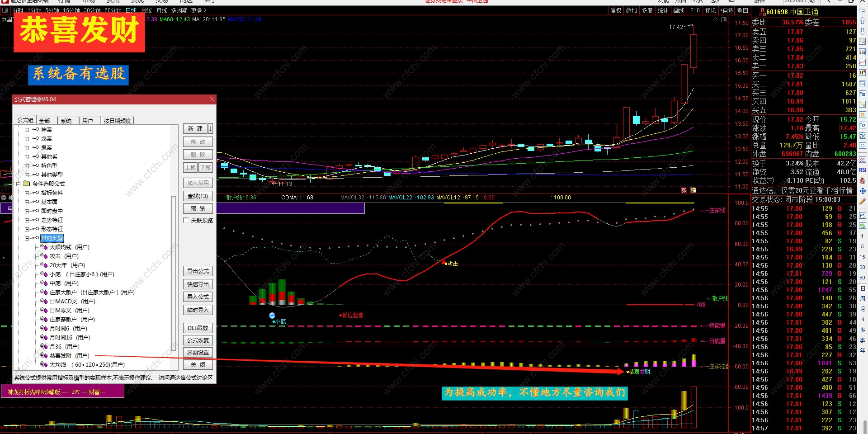Click the 查找(F3) button
Screen dimensions: 868x434
(198, 196)
